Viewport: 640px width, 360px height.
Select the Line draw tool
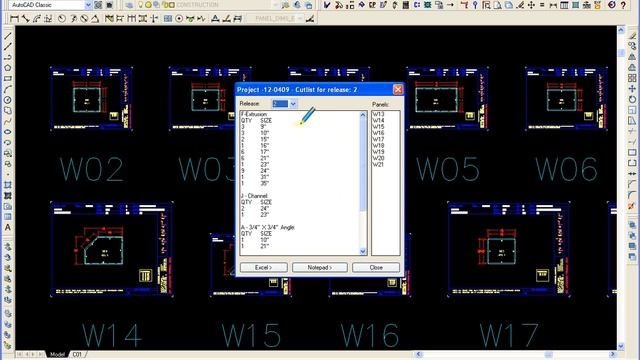pos(7,36)
